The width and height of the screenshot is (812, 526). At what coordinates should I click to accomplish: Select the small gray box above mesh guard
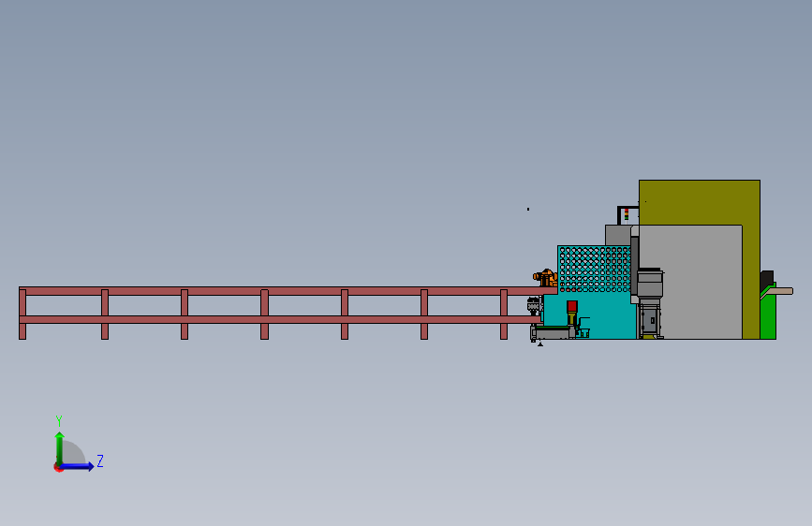click(x=618, y=235)
